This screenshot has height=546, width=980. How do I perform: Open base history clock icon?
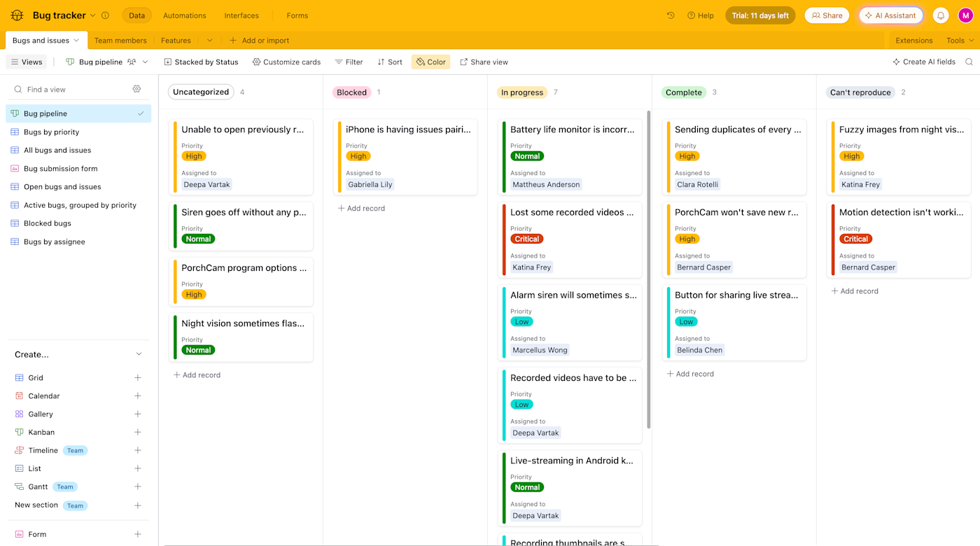click(x=671, y=15)
